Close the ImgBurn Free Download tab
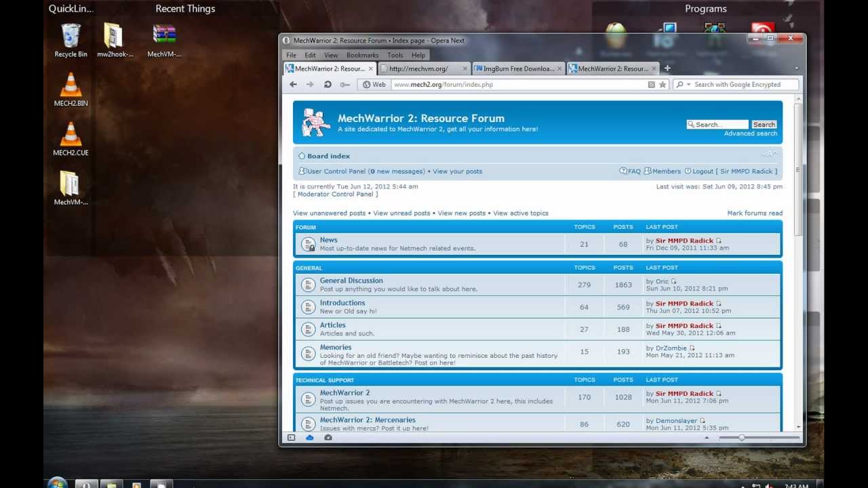The image size is (868, 488). coord(559,68)
